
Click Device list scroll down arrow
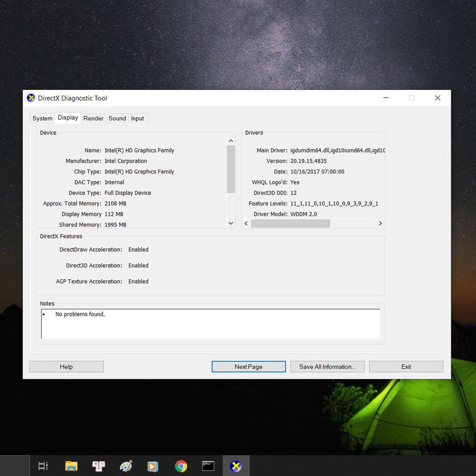coord(231,224)
